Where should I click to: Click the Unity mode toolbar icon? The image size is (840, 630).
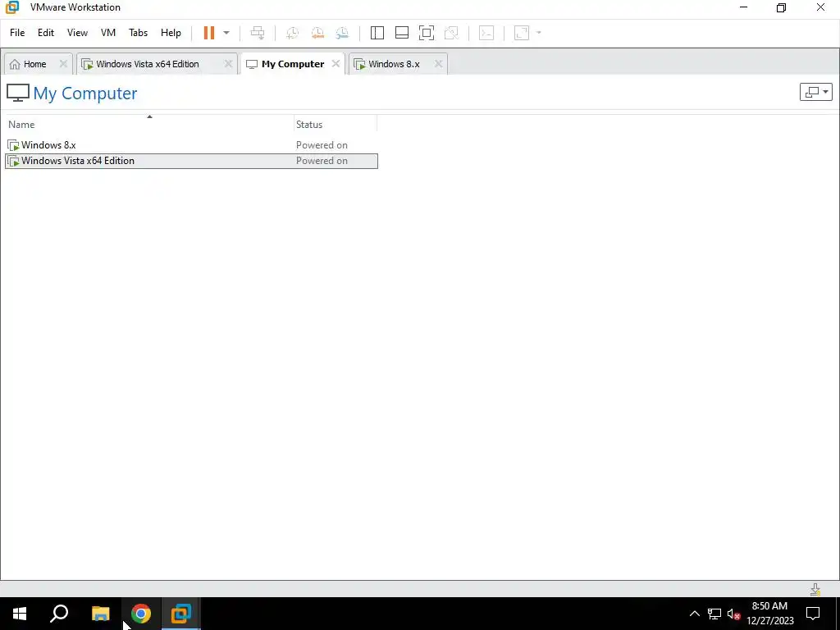pyautogui.click(x=452, y=33)
